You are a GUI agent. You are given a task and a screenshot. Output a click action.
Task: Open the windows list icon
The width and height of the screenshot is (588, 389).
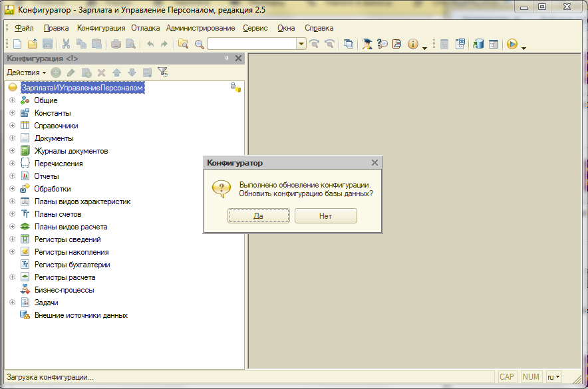(x=349, y=44)
